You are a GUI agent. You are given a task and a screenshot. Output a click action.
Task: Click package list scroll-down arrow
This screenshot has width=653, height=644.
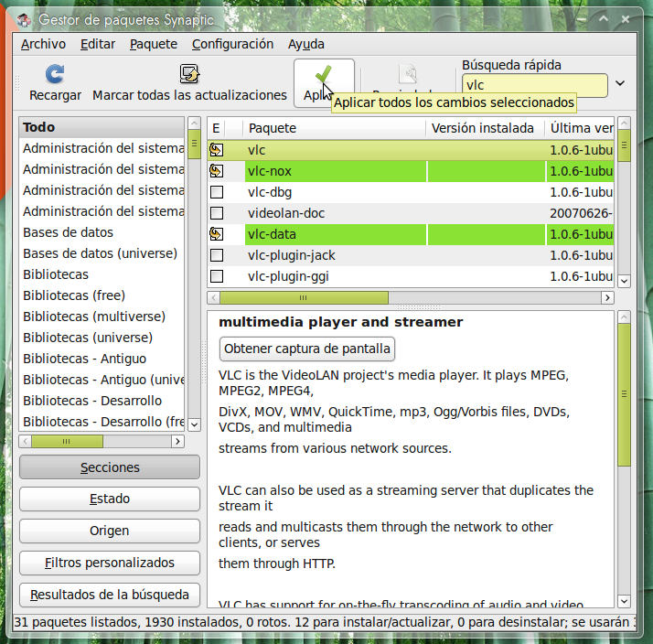(x=624, y=281)
